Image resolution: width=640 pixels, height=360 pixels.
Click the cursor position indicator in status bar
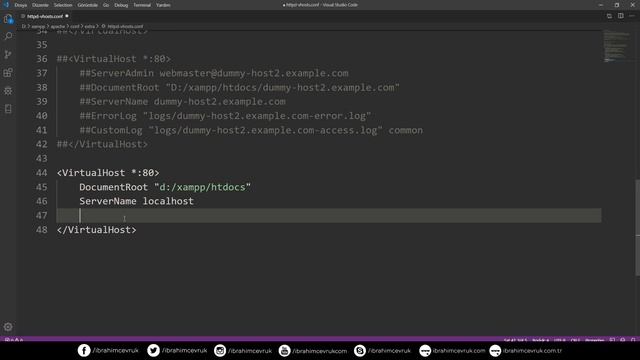515,340
